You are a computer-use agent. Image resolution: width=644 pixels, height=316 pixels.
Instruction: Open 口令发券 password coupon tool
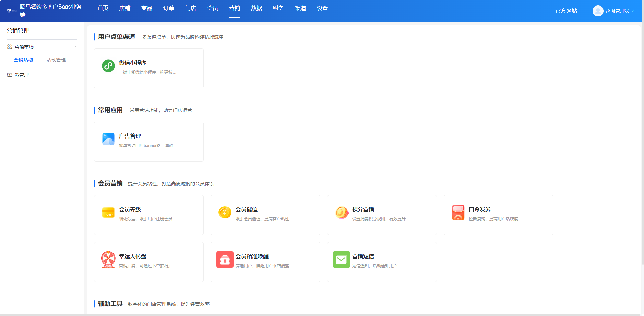coord(498,215)
